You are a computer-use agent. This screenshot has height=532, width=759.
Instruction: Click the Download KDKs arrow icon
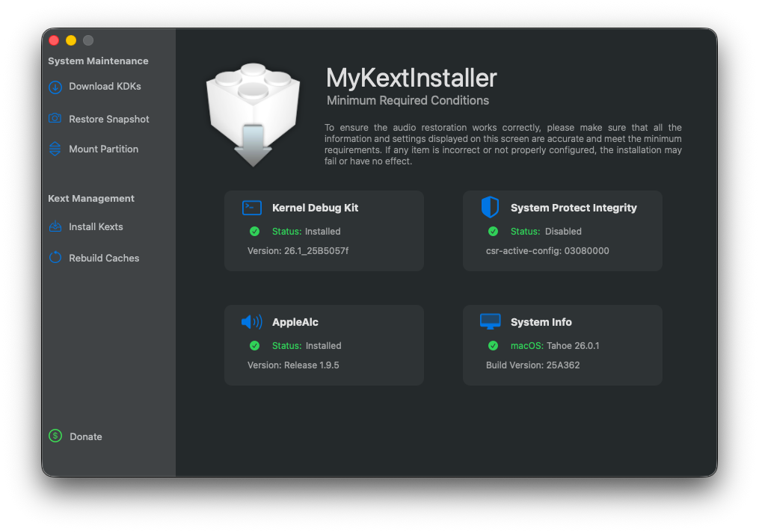pyautogui.click(x=55, y=87)
